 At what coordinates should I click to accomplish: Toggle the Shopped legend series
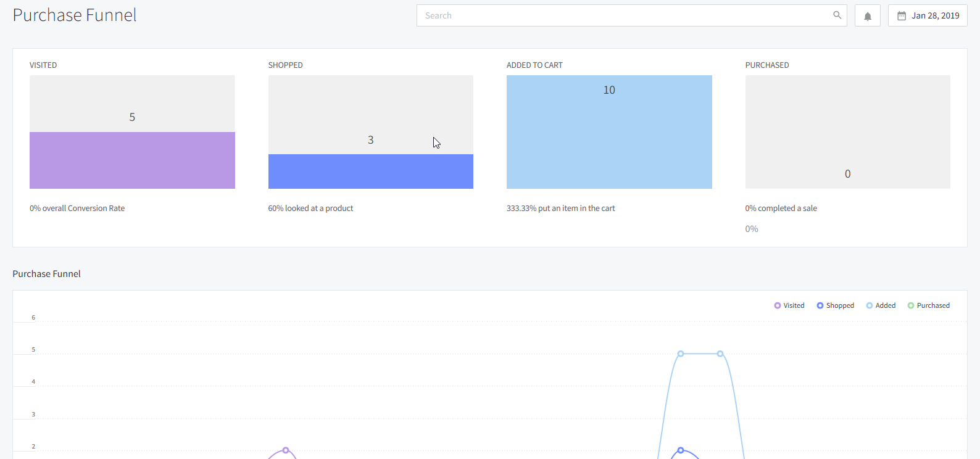pyautogui.click(x=836, y=305)
